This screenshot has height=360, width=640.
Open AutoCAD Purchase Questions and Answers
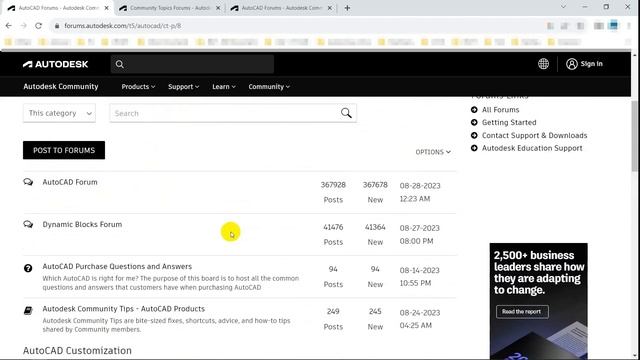117,267
